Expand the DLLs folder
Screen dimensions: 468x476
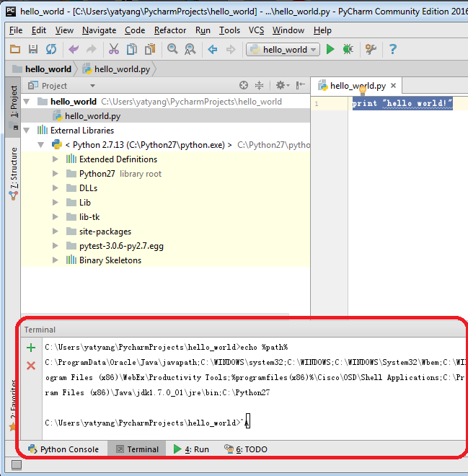coord(56,188)
